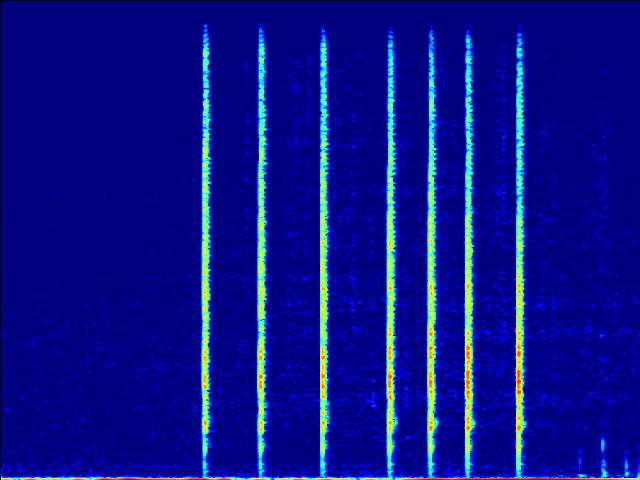Select the second vertical pulse from left

262,250
